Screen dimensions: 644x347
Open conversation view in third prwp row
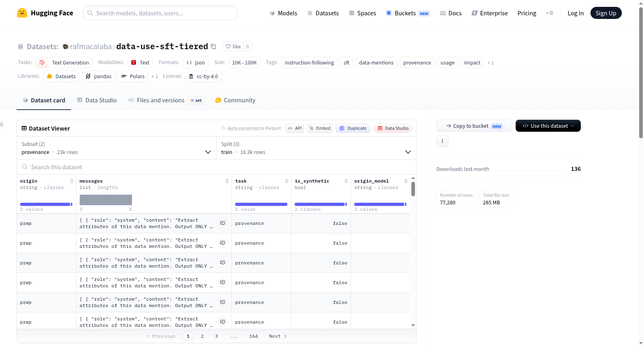(223, 263)
